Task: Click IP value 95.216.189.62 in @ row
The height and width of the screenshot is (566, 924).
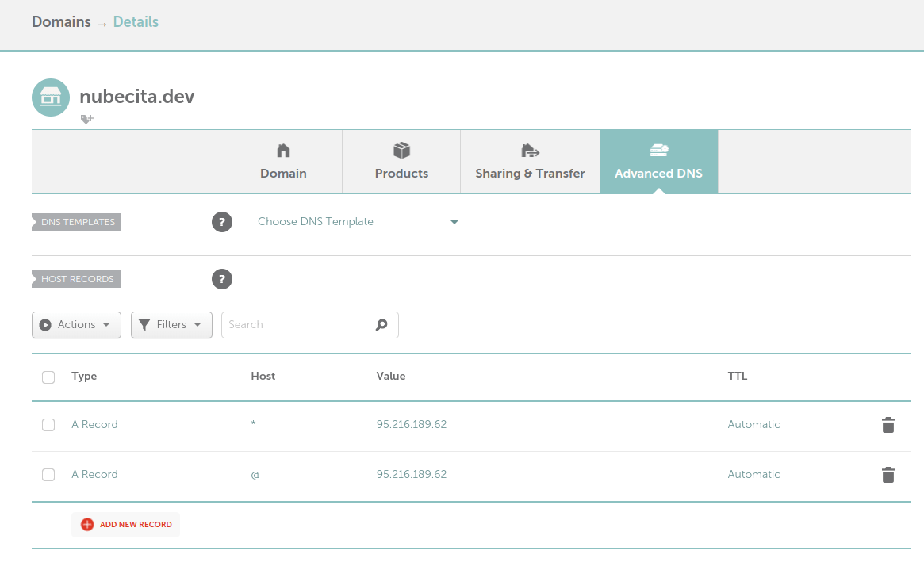Action: pyautogui.click(x=412, y=474)
